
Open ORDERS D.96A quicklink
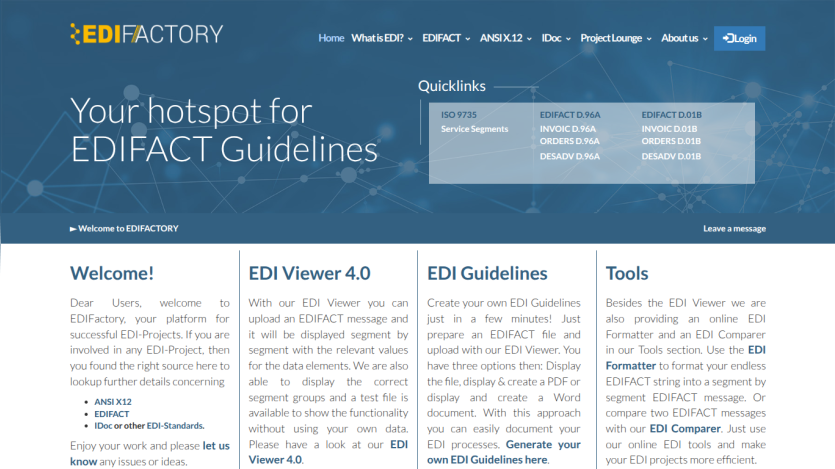pyautogui.click(x=569, y=141)
